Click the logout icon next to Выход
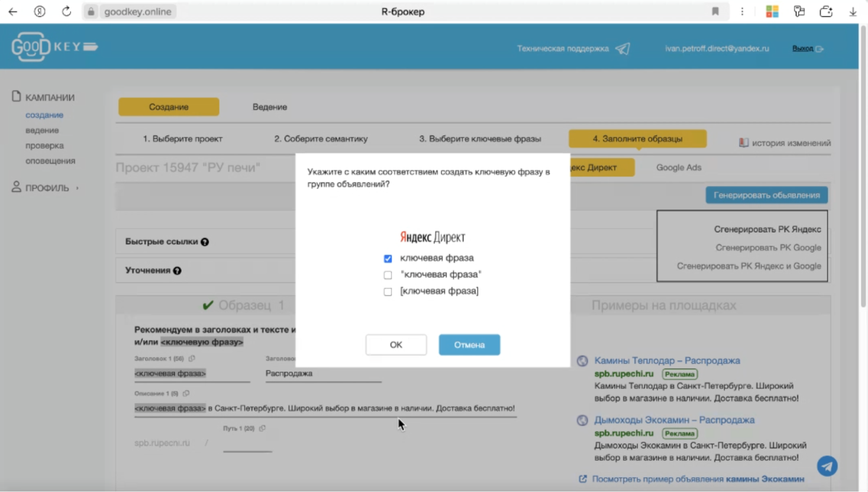The width and height of the screenshot is (868, 492). click(x=819, y=49)
